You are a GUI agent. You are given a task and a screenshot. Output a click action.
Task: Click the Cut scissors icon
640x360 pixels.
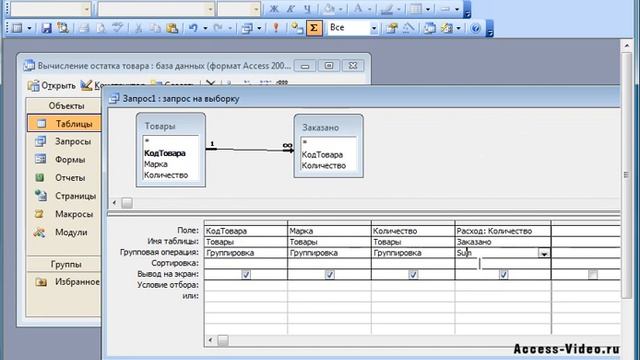click(x=139, y=28)
